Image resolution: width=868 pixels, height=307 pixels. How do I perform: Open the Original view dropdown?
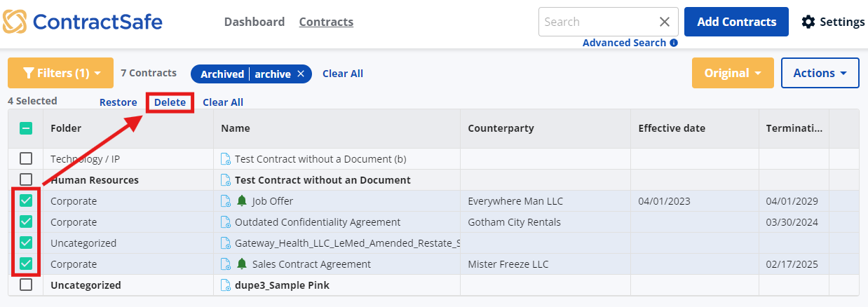pyautogui.click(x=733, y=73)
